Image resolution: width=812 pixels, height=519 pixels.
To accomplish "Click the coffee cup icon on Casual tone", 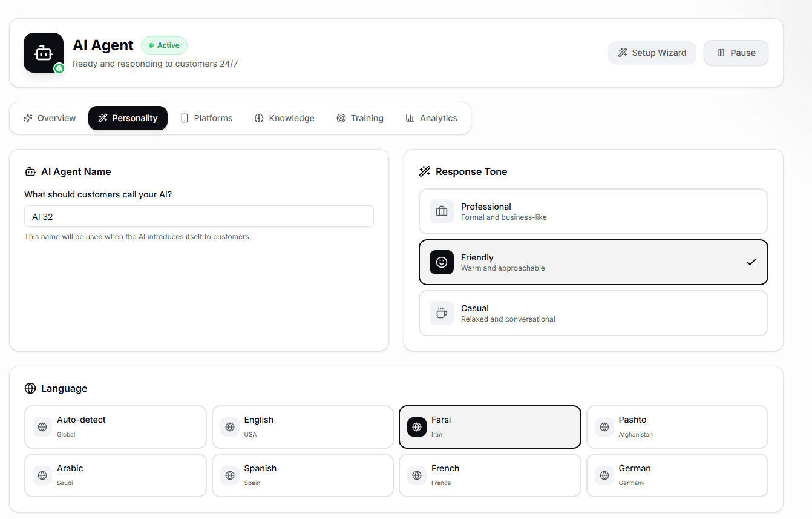I will [x=441, y=313].
